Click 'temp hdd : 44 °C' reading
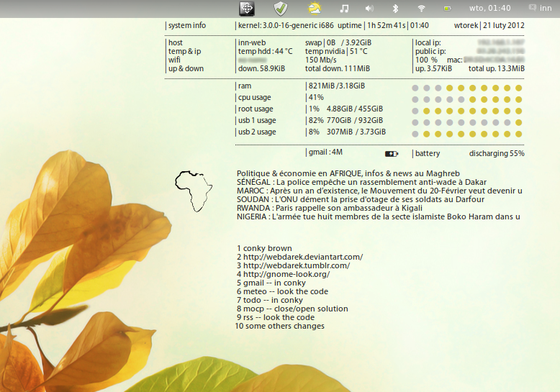 click(x=266, y=51)
